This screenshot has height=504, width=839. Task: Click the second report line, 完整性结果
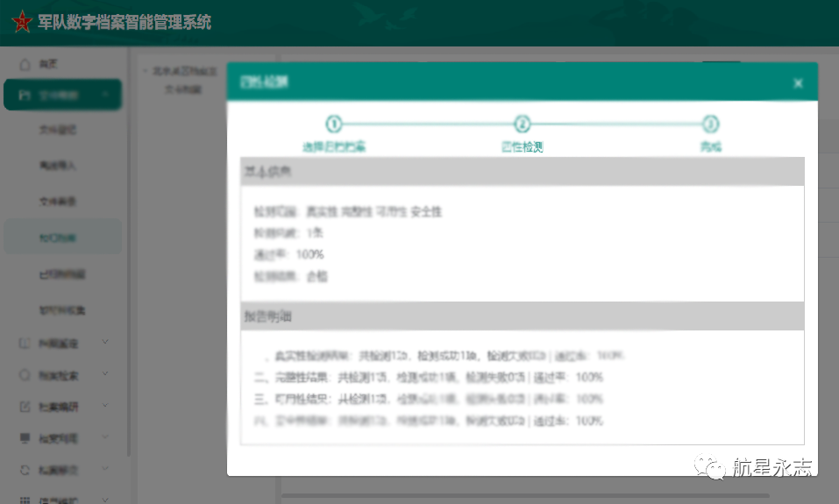coord(429,378)
